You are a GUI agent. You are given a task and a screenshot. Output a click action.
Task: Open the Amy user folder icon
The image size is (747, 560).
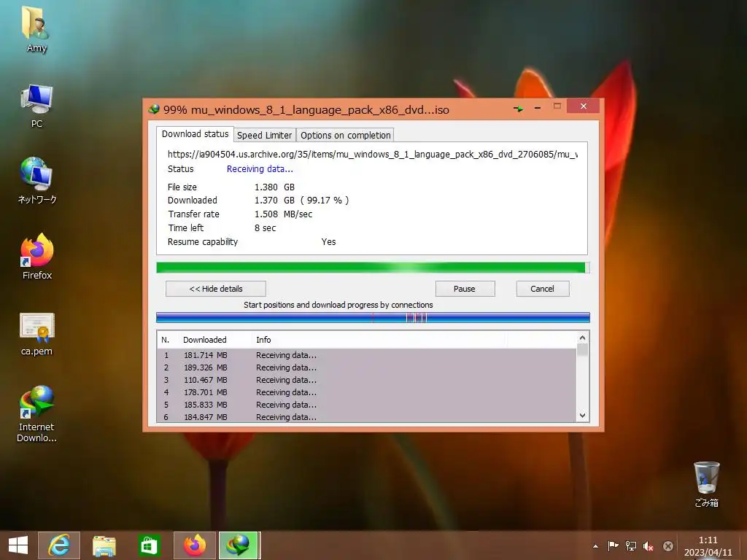(36, 29)
